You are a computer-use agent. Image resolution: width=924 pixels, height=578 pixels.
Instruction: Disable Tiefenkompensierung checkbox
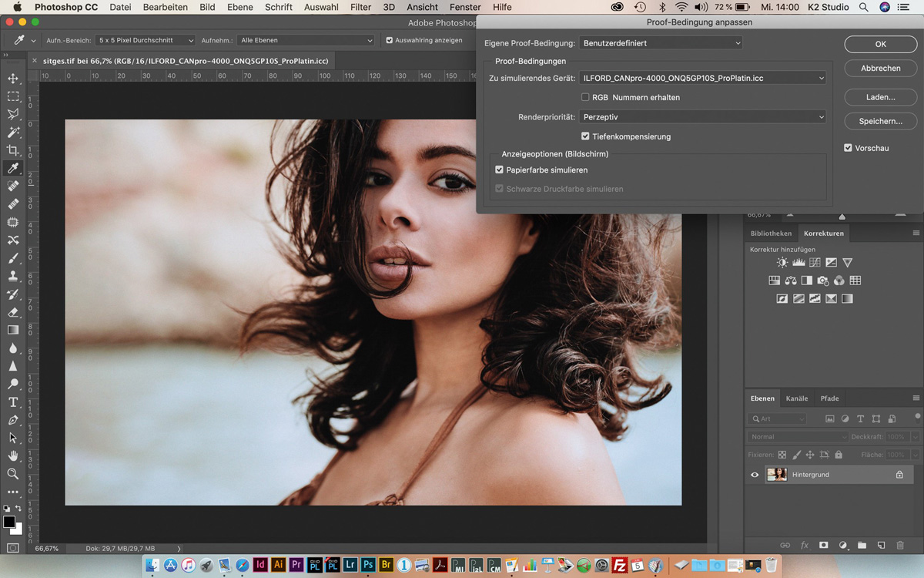coord(585,136)
